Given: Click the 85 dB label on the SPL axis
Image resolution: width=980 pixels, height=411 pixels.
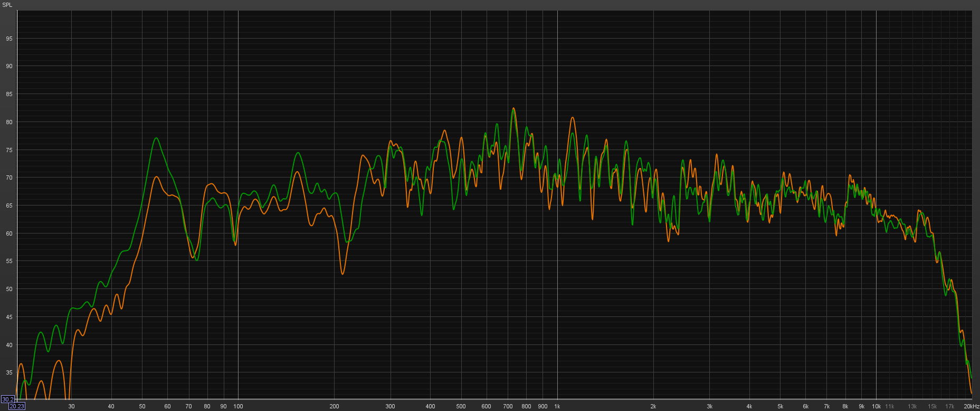Looking at the screenshot, I should point(9,95).
